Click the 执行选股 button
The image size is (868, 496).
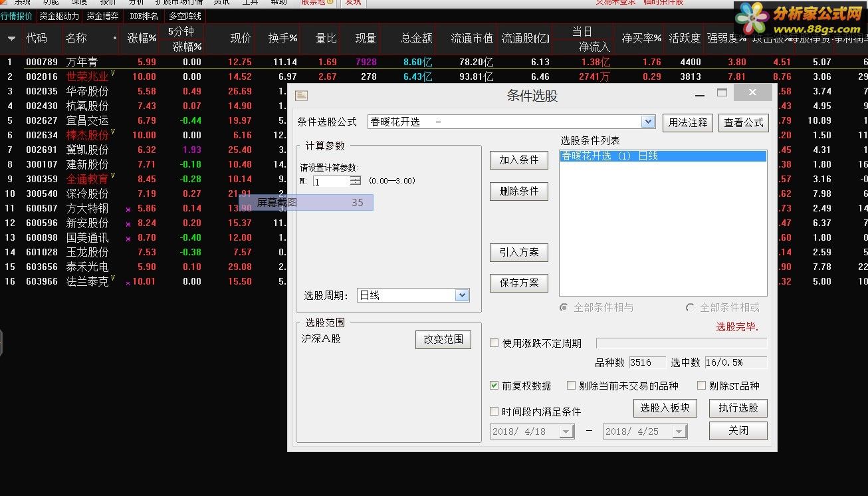tap(738, 408)
